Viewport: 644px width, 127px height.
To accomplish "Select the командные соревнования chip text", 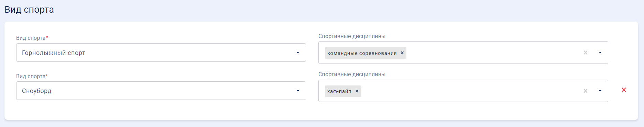I will [x=362, y=53].
